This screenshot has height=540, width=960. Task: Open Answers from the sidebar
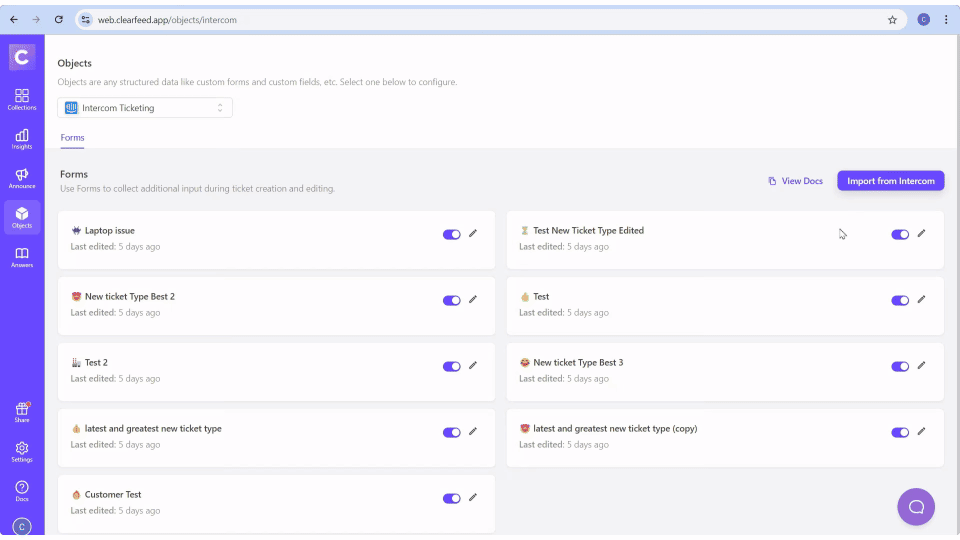[x=22, y=257]
